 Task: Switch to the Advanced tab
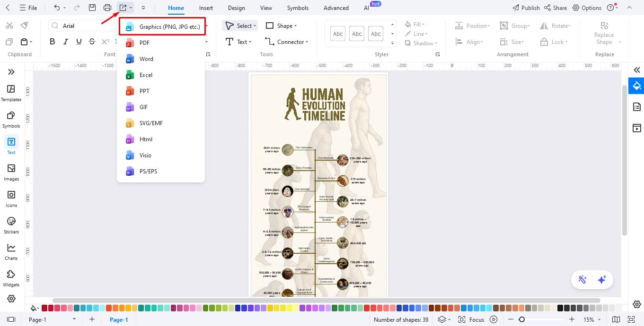pos(336,8)
